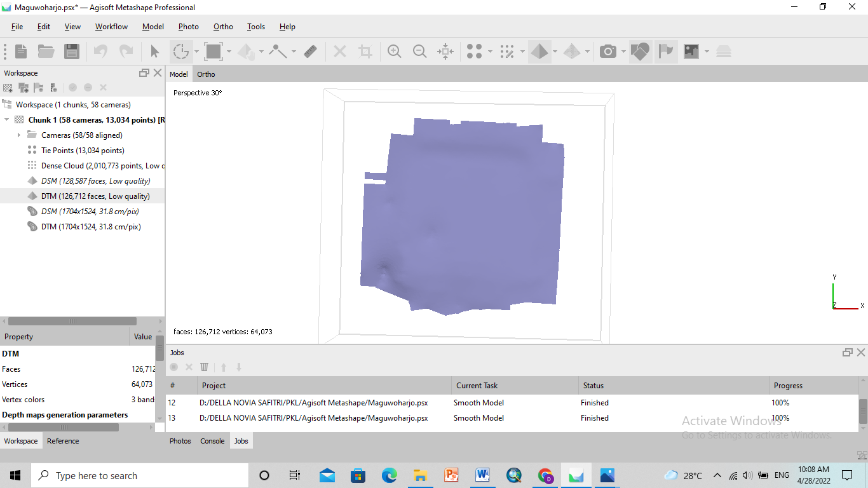This screenshot has height=488, width=868.
Task: Collapse the Chunk 1 tree node
Action: (6, 119)
